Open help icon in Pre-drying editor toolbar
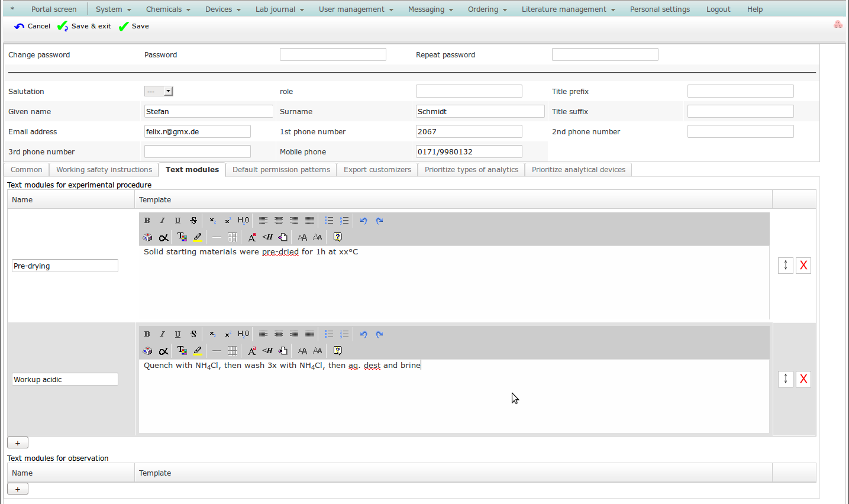 [x=337, y=237]
